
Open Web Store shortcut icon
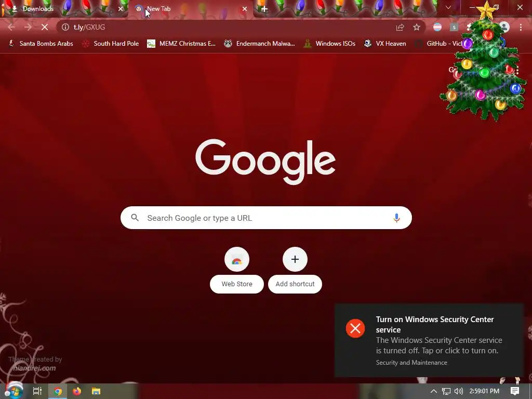(x=237, y=260)
